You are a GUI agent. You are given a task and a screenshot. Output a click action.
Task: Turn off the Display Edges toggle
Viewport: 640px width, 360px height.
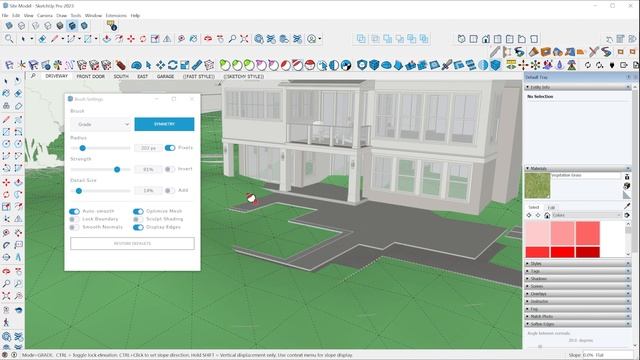click(138, 227)
